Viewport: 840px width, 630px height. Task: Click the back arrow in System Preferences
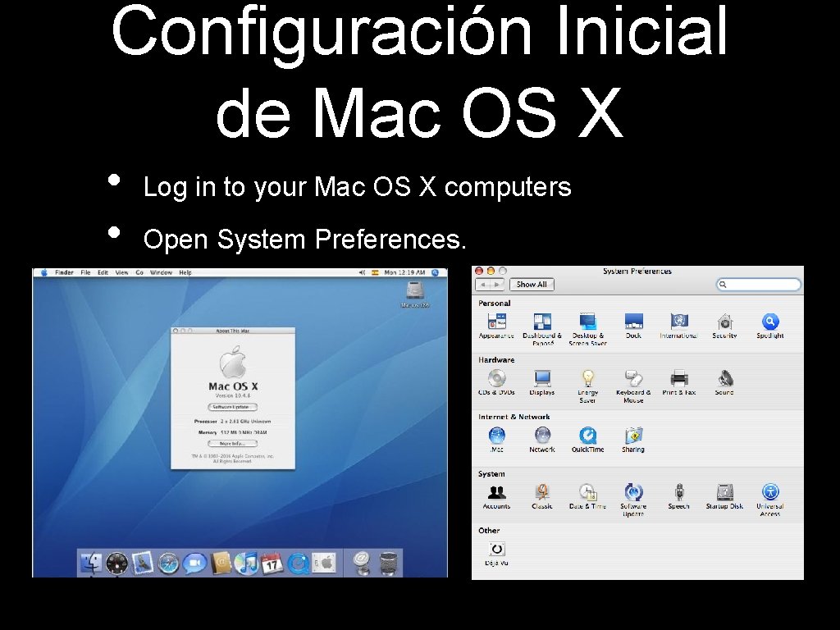(483, 285)
